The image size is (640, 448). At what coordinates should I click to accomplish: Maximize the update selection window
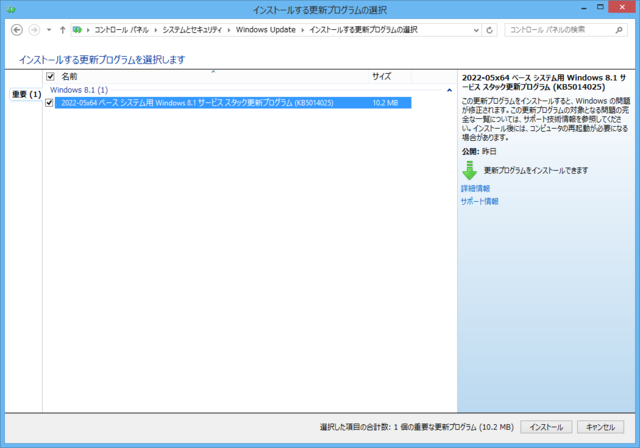[600, 7]
